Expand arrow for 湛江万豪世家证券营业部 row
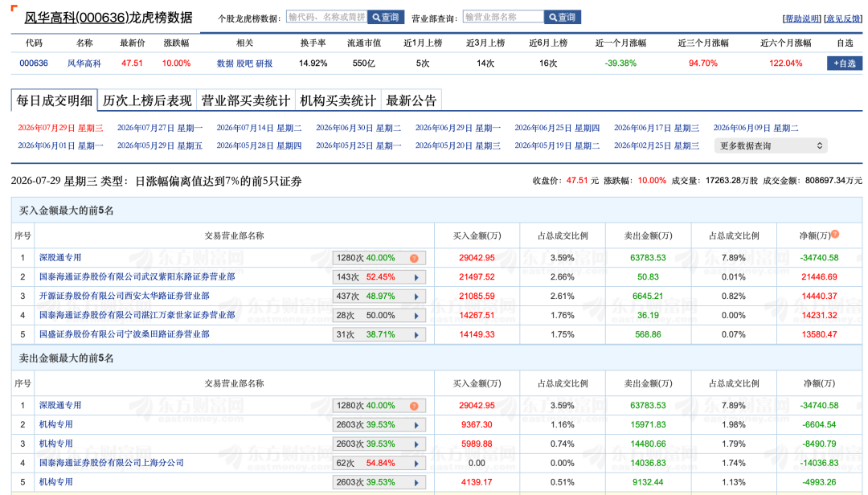The width and height of the screenshot is (868, 495). point(416,316)
